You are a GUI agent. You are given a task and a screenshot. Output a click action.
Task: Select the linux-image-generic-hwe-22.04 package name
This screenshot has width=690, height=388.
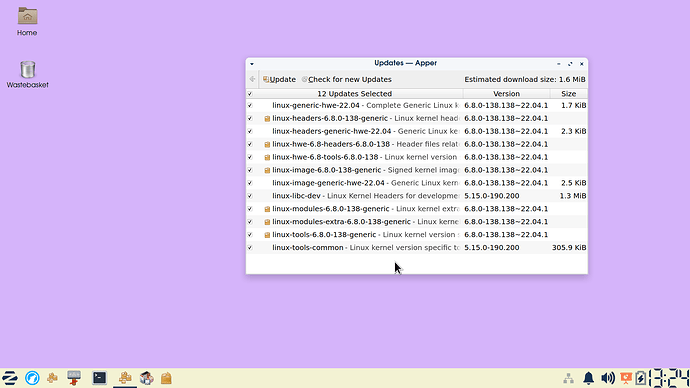click(x=328, y=183)
